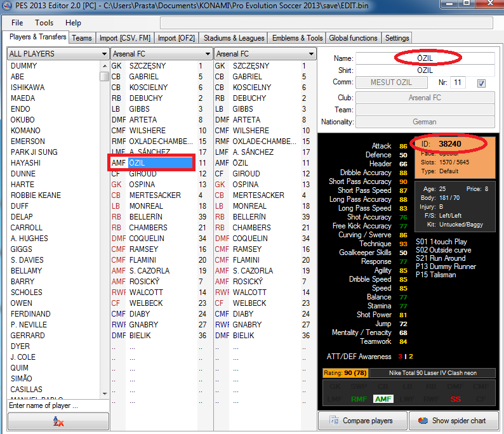Select SZCZĘSNY in middle team list
This screenshot has width=504, height=434.
147,66
